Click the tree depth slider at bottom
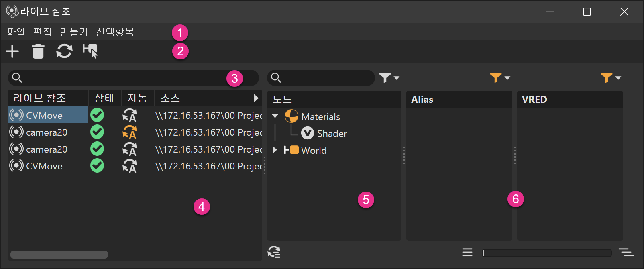Viewport: 644px width, 269px height. tap(547, 253)
